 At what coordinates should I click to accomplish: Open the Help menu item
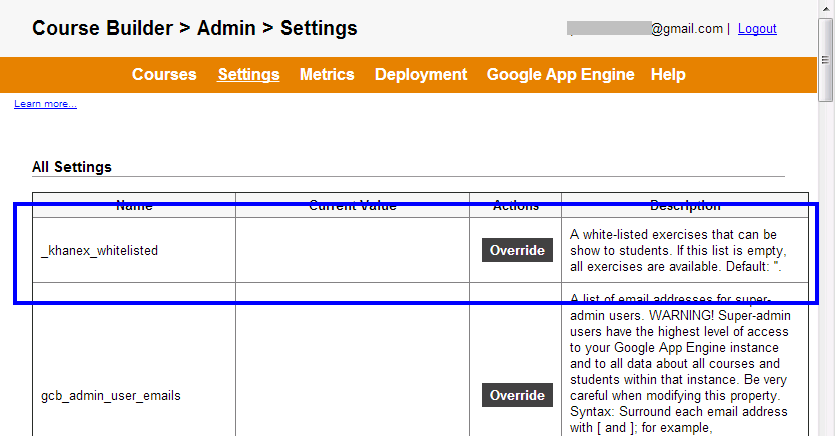click(x=668, y=75)
